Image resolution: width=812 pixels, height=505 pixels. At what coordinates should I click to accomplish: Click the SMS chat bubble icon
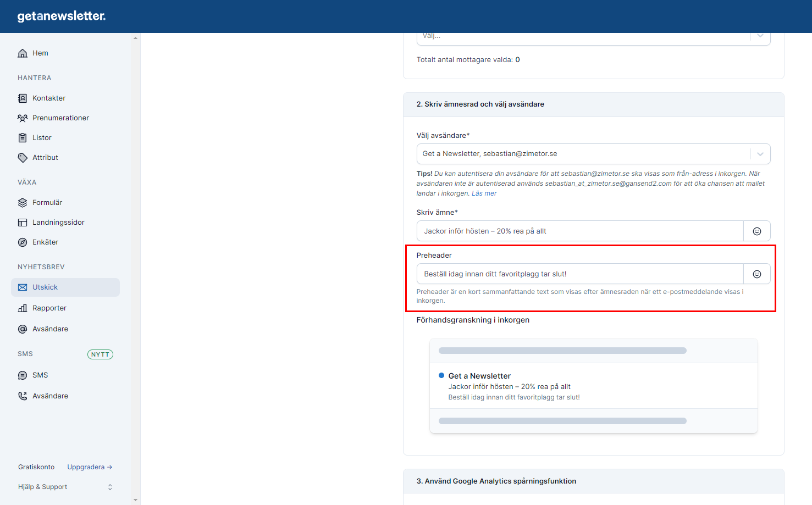pyautogui.click(x=23, y=375)
